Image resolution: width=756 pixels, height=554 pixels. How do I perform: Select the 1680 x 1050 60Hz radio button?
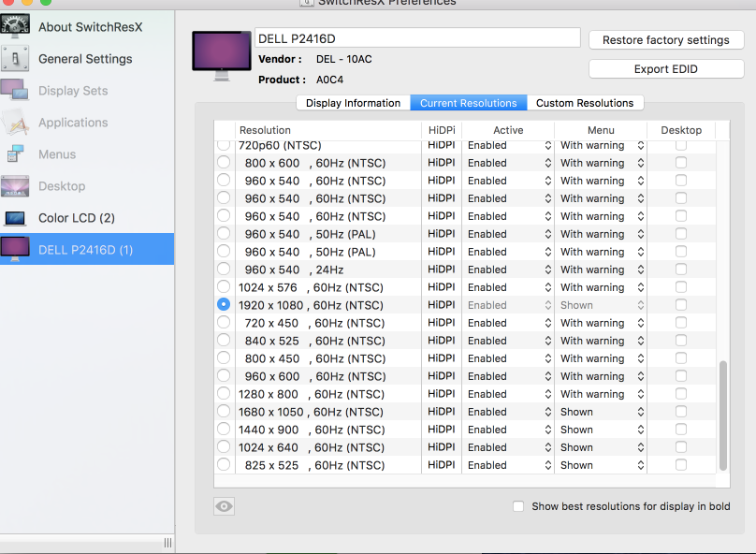(x=224, y=411)
